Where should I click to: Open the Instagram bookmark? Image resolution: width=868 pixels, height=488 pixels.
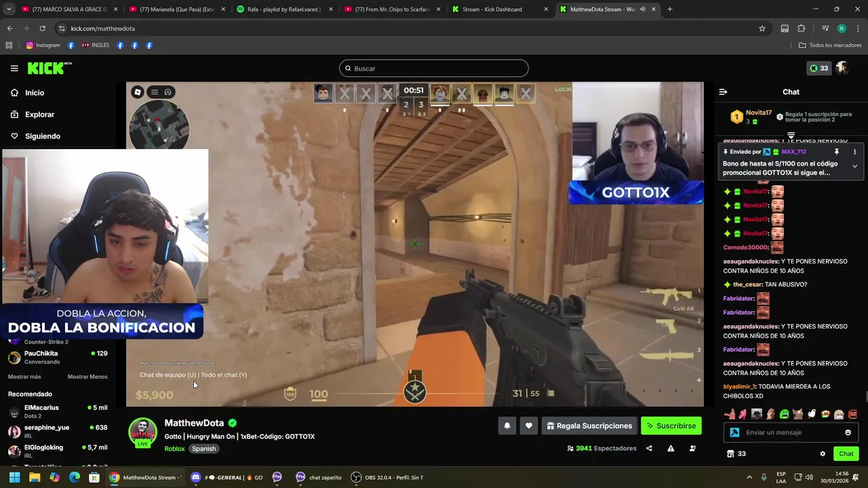(43, 45)
